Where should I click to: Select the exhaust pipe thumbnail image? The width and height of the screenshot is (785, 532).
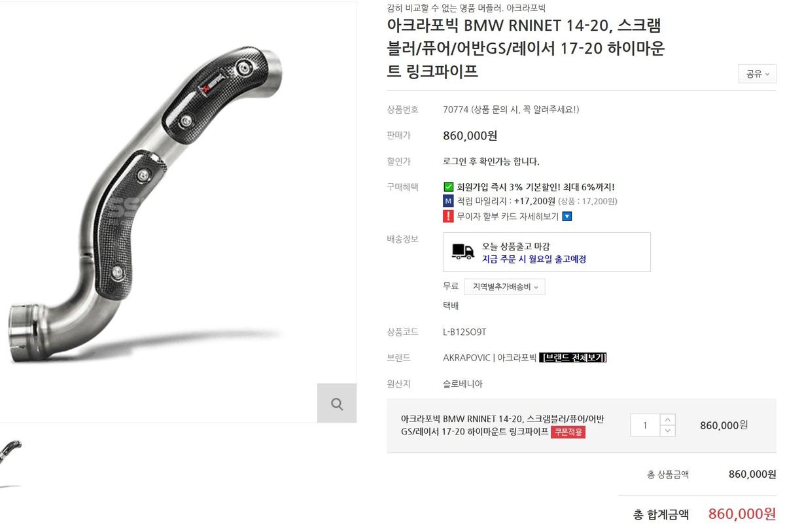[x=10, y=463]
